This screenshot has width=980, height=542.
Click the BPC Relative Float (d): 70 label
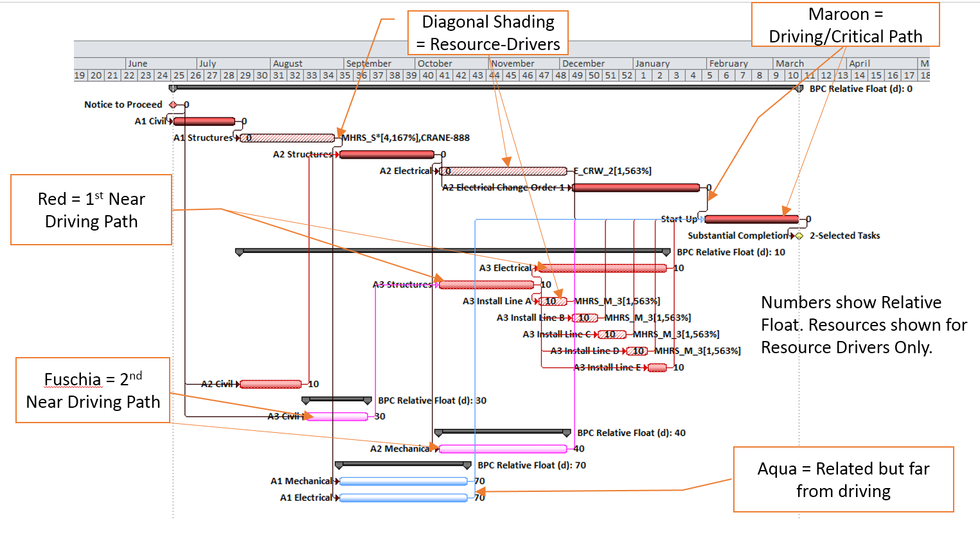532,465
